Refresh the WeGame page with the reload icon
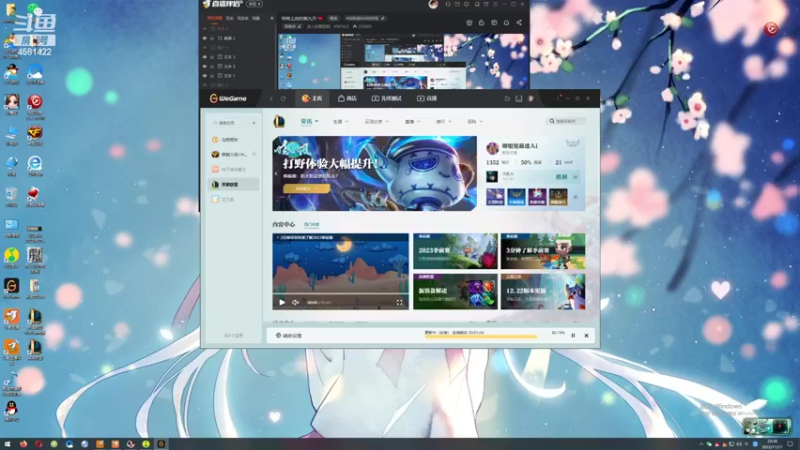Viewport: 800px width, 450px height. pos(283,98)
